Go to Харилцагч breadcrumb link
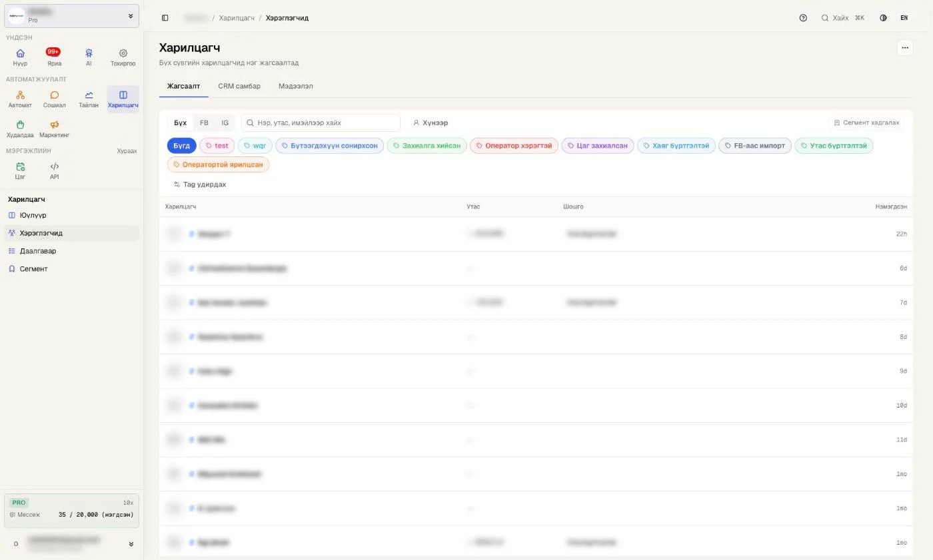 (x=237, y=18)
